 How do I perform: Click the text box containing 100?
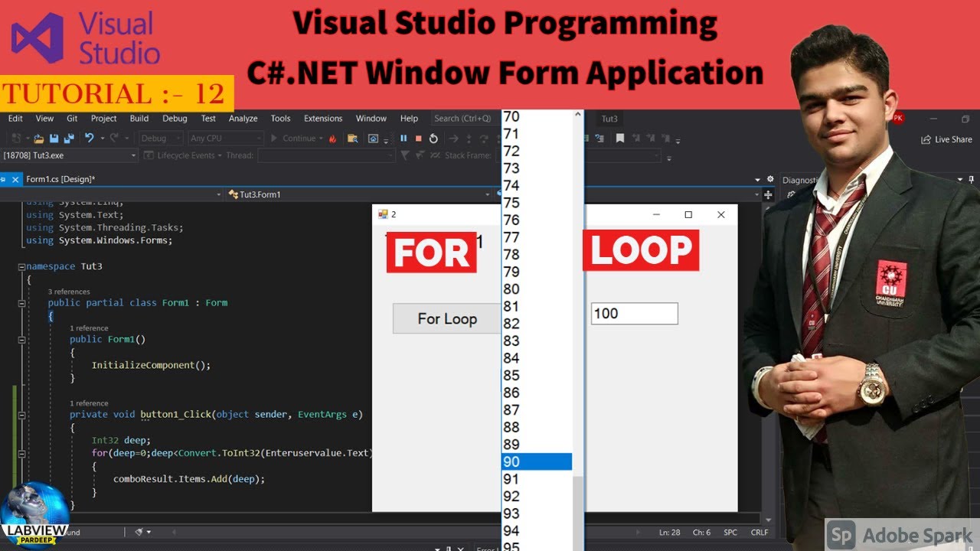point(634,314)
